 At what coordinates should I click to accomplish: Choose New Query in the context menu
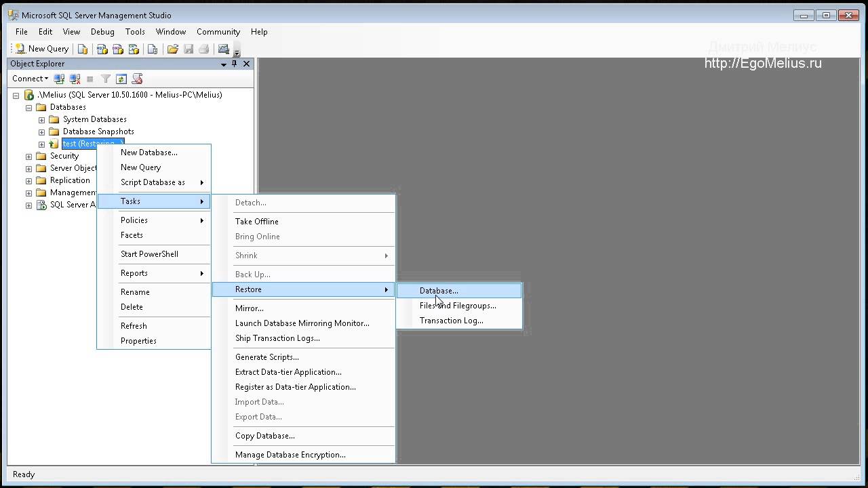tap(154, 167)
